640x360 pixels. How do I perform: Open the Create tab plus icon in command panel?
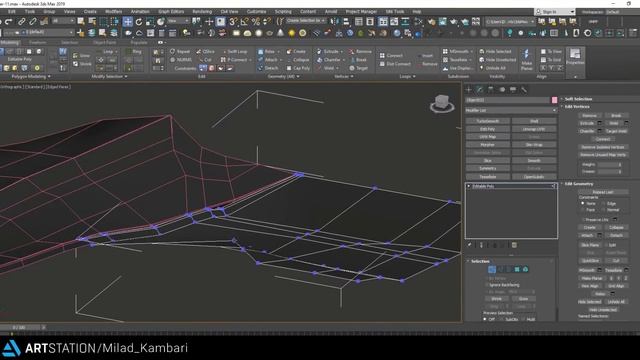[469, 89]
